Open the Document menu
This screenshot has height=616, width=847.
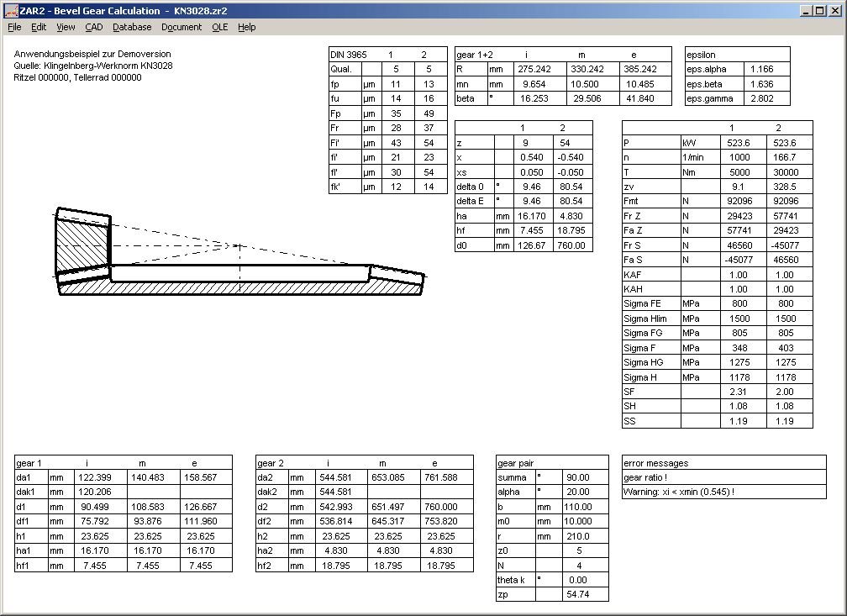181,27
